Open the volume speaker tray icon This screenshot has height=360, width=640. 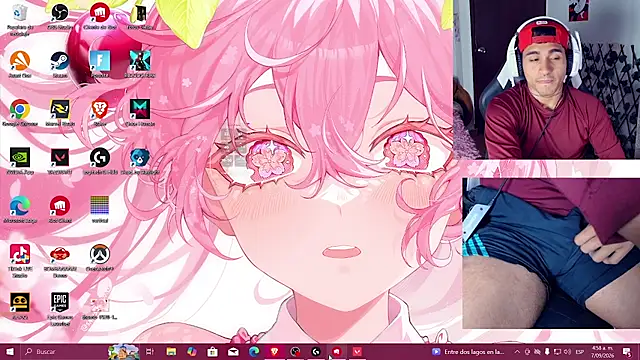pyautogui.click(x=567, y=351)
